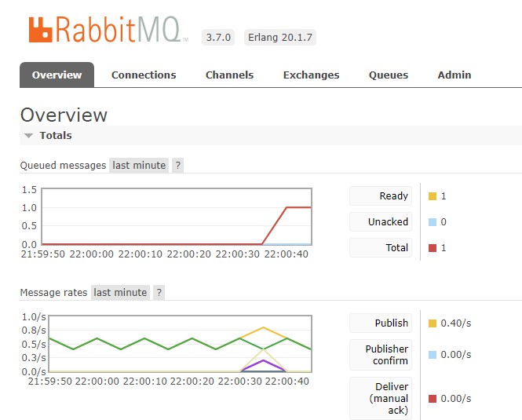Viewport: 522px width, 420px height.
Task: Open the Admin tab
Action: pyautogui.click(x=454, y=75)
